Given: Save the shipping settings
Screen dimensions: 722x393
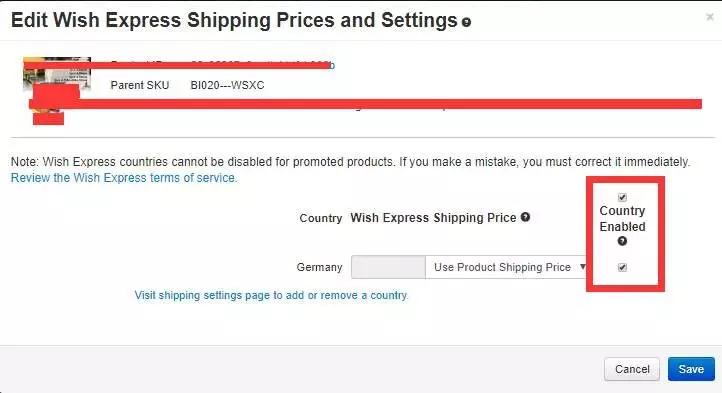Looking at the screenshot, I should point(691,369).
